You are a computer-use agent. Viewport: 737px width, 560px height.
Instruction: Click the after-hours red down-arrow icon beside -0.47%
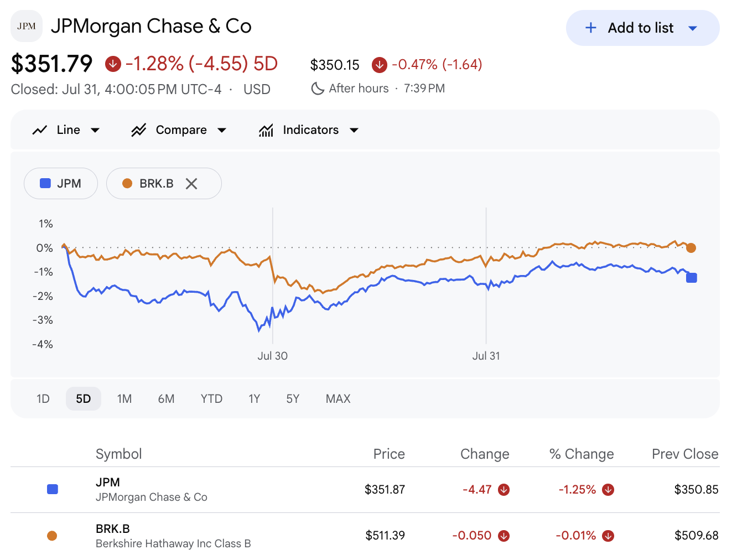tap(379, 65)
